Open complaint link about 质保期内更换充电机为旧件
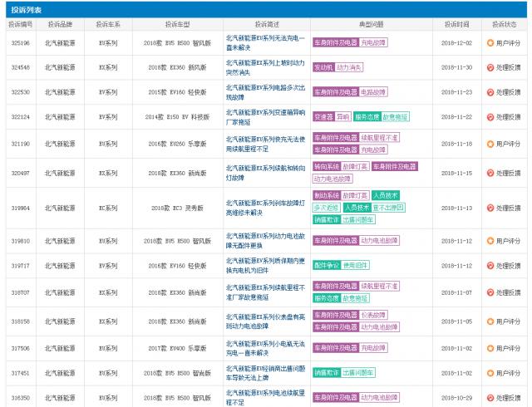 [x=265, y=266]
